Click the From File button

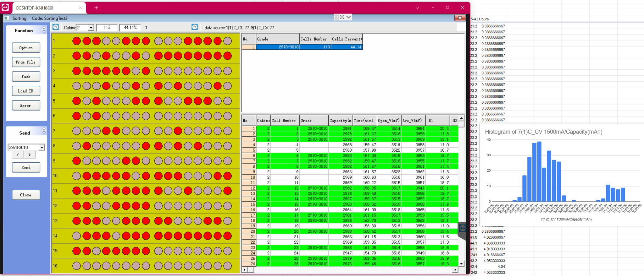tap(26, 62)
